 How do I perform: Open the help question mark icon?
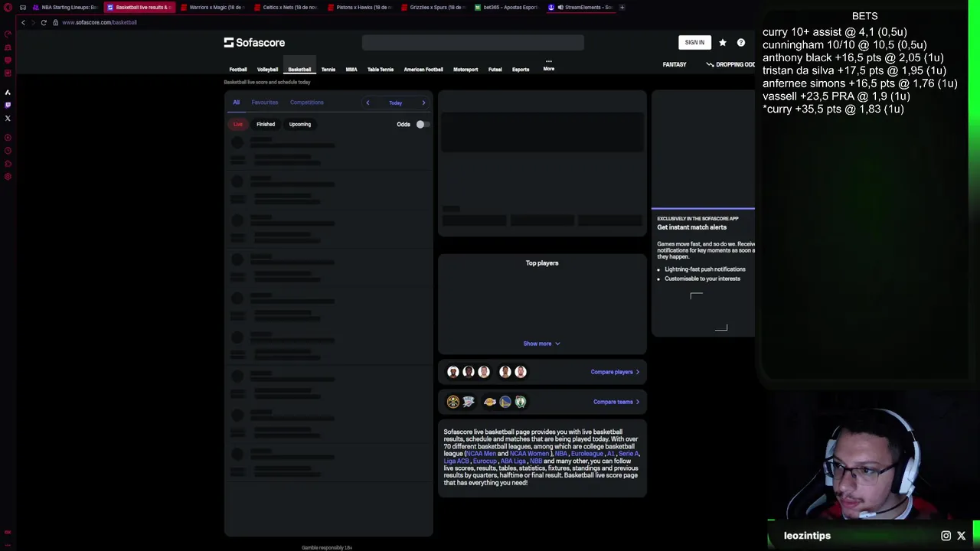pyautogui.click(x=740, y=43)
